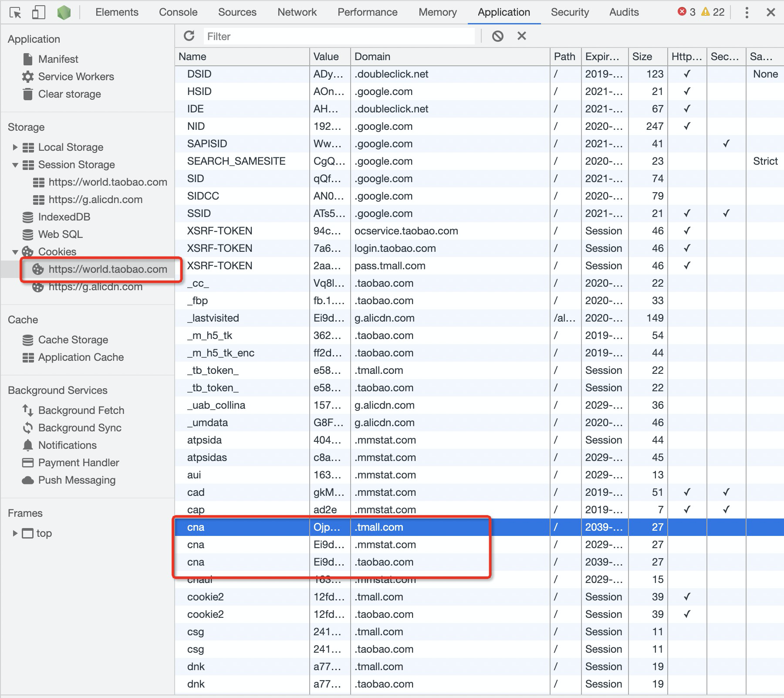
Task: Open the Manifest section
Action: 58,59
